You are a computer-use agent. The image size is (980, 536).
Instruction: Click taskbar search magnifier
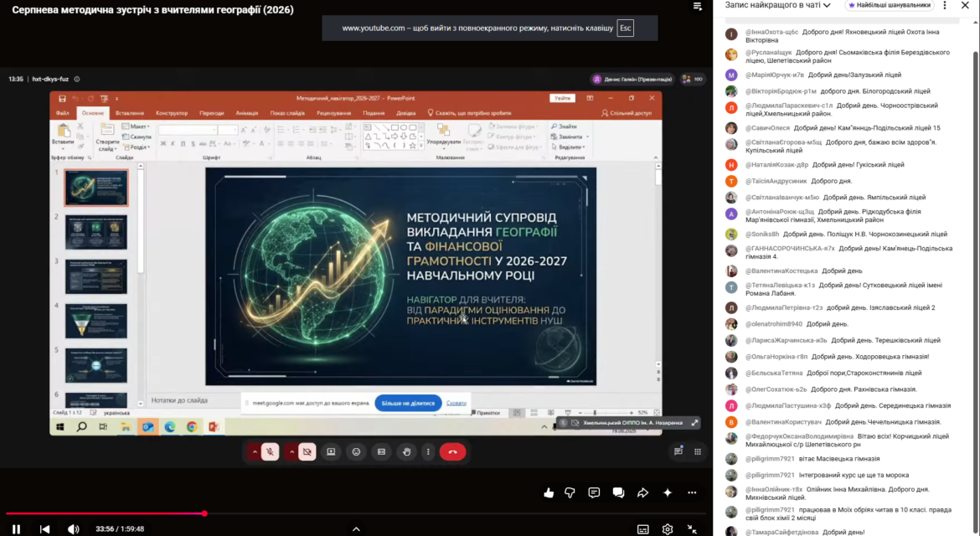point(82,426)
